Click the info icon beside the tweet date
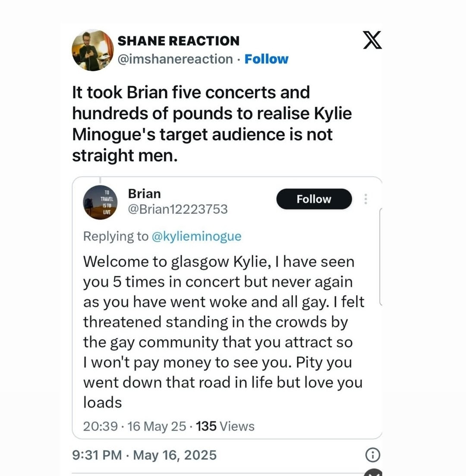The height and width of the screenshot is (476, 466). click(373, 455)
